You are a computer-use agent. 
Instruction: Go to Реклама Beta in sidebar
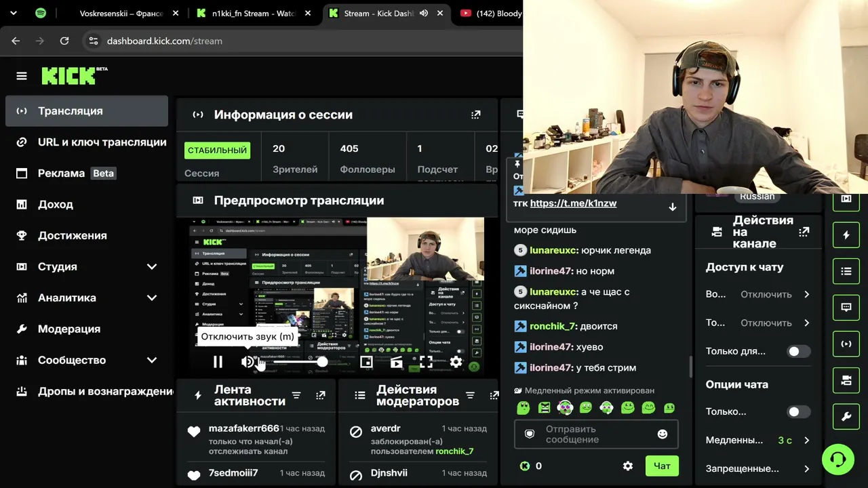click(x=87, y=173)
